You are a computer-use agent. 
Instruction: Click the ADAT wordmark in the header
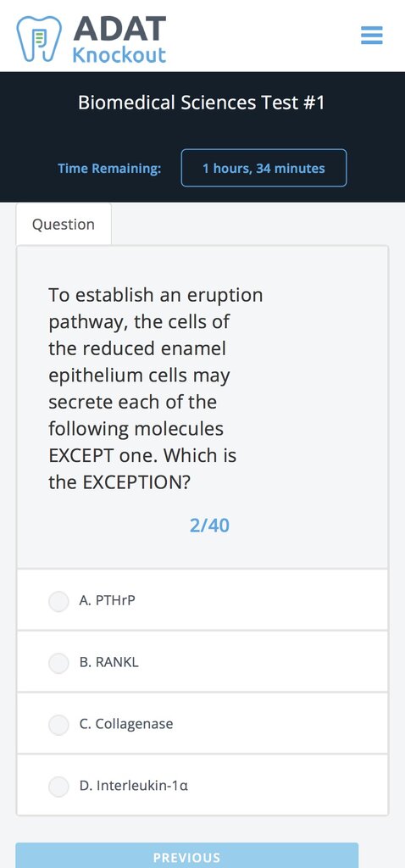click(119, 29)
